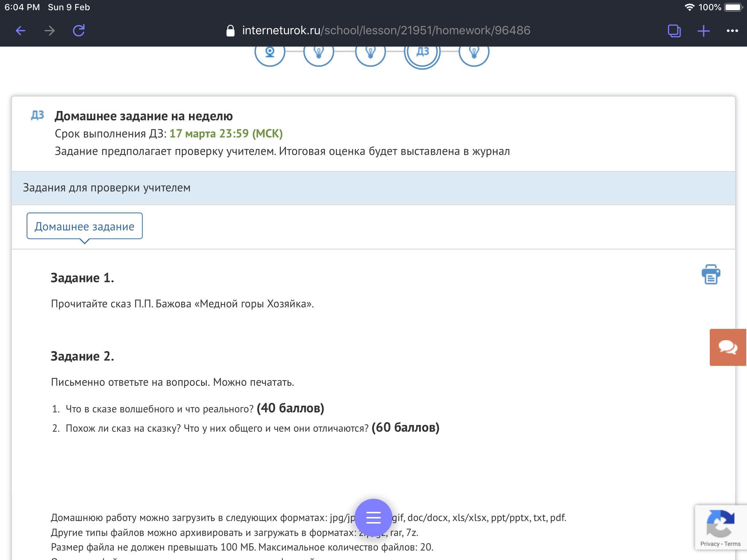
Task: Open the ДЗ homework step circle
Action: coord(422,53)
